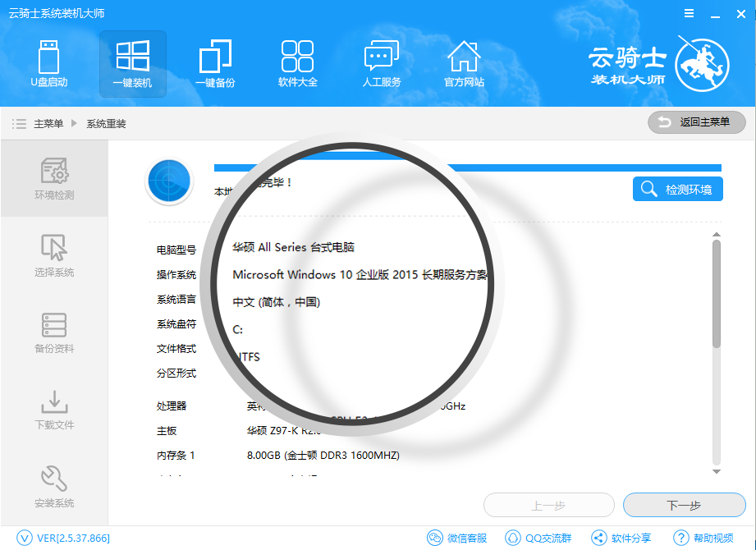Open the U盘启动 USB boot tool

pos(49,63)
